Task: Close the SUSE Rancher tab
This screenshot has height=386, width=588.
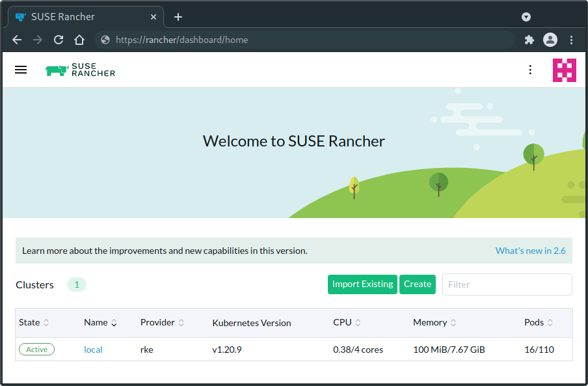Action: [x=153, y=17]
